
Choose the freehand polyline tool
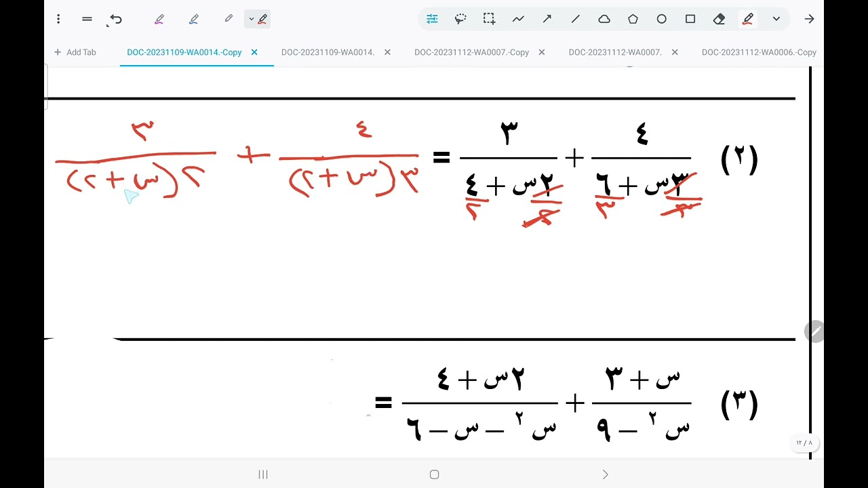[518, 19]
